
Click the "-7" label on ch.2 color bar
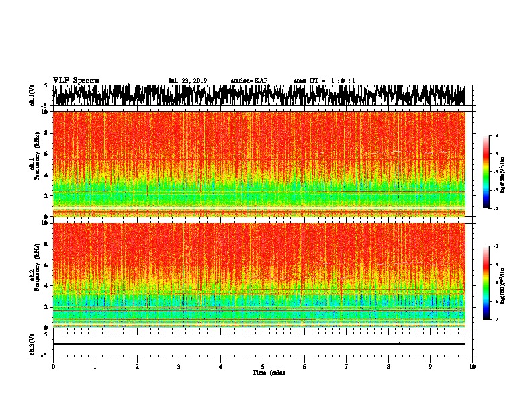495,319
